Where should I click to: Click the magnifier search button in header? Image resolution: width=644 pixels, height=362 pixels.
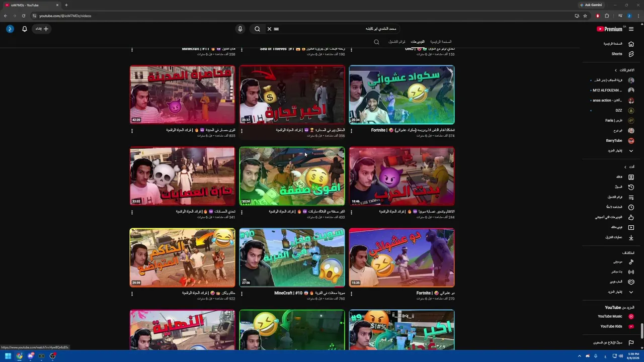(x=257, y=29)
